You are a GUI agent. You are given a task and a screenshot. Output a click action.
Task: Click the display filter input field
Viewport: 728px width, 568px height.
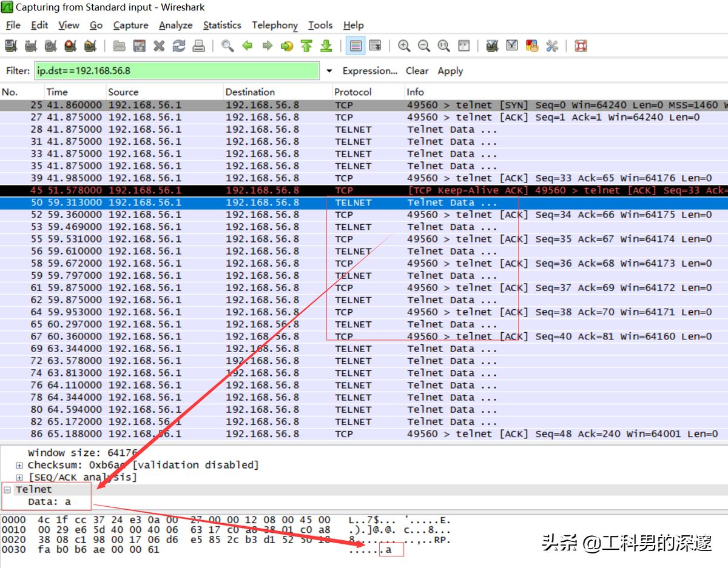pyautogui.click(x=177, y=71)
